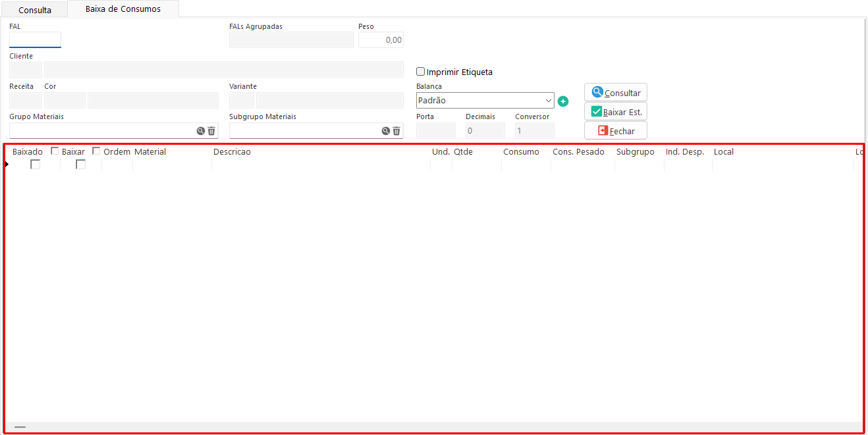Click the Baixar Est. button
The height and width of the screenshot is (435, 868).
[616, 112]
